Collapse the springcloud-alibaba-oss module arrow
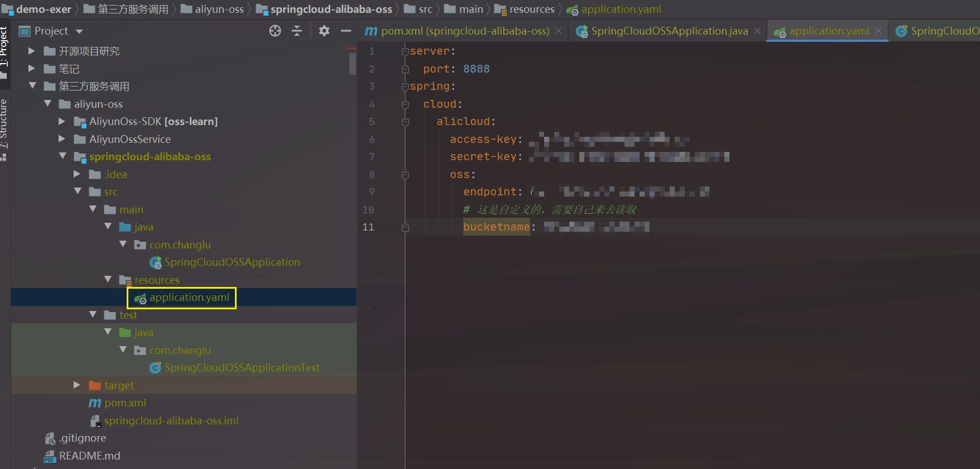 [x=63, y=156]
